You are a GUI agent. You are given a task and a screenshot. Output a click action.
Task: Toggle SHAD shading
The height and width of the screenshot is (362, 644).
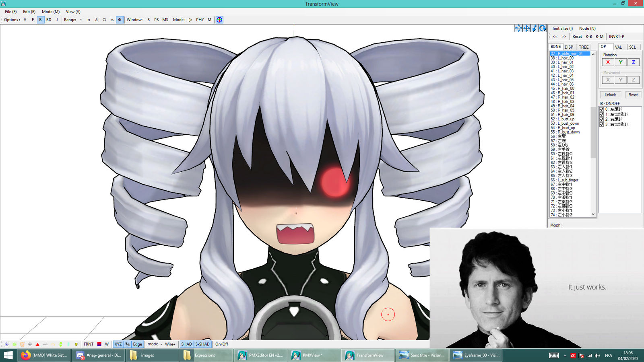186,344
